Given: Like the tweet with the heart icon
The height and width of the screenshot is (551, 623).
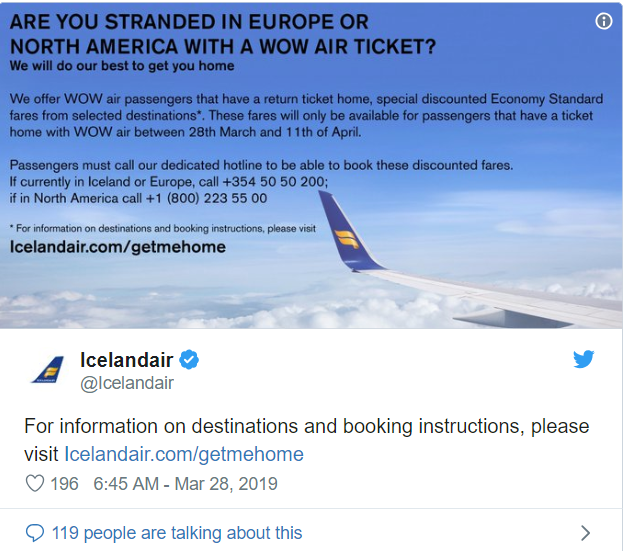Looking at the screenshot, I should (x=35, y=483).
